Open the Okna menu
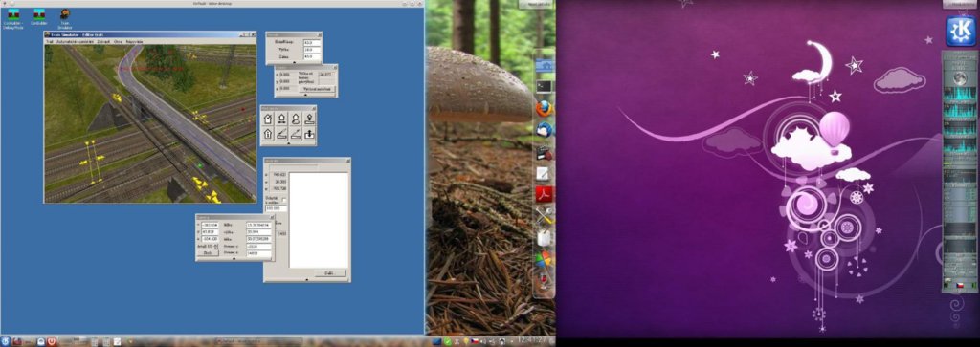 pyautogui.click(x=118, y=41)
